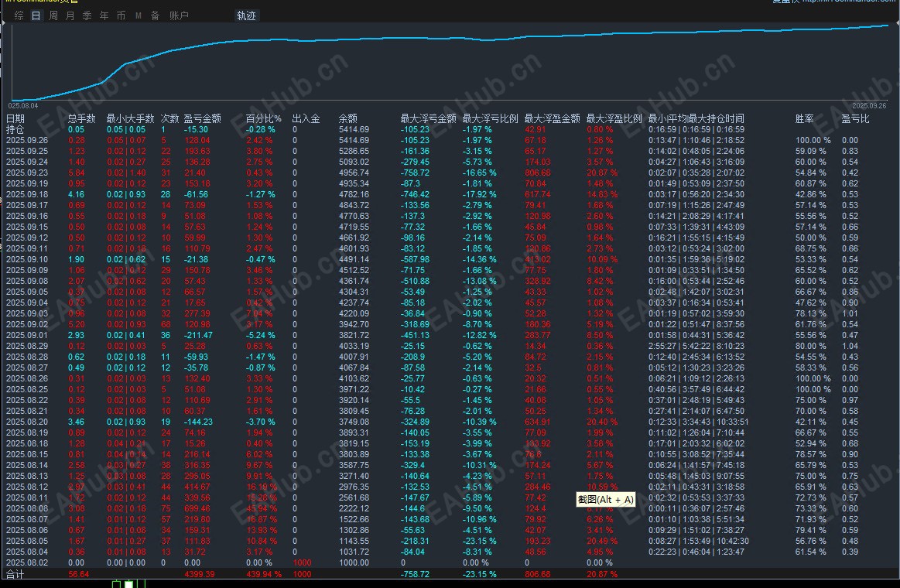This screenshot has height=588, width=900.
Task: Click the 日期 column header
Action: point(15,118)
